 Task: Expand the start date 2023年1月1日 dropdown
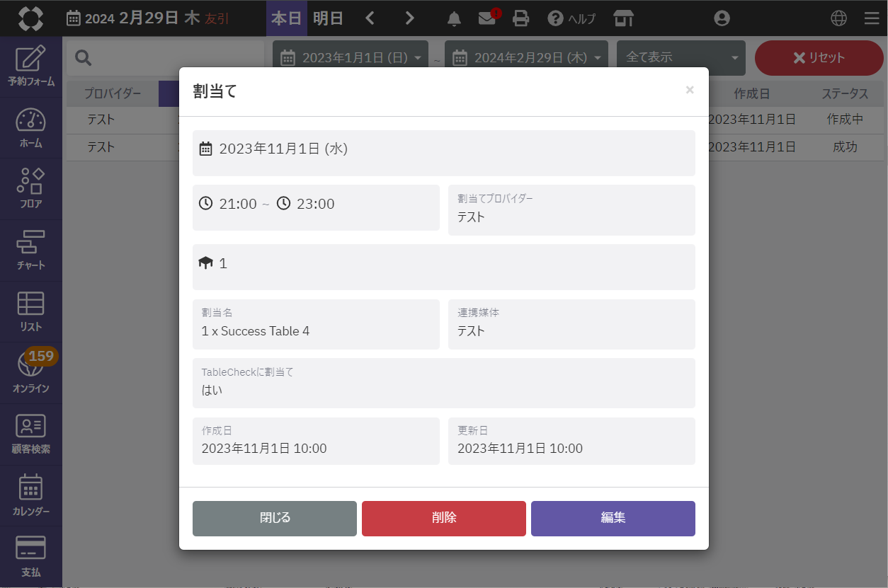point(351,58)
